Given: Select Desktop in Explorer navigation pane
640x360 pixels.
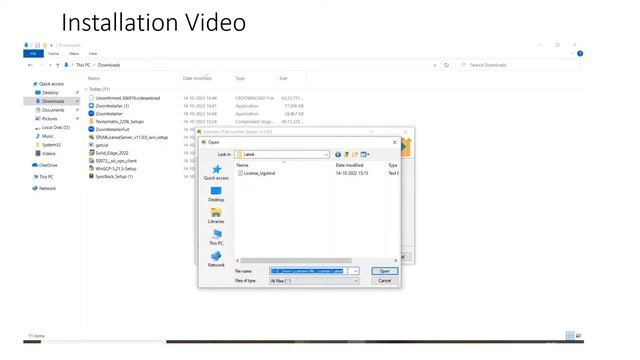Looking at the screenshot, I should pos(50,93).
